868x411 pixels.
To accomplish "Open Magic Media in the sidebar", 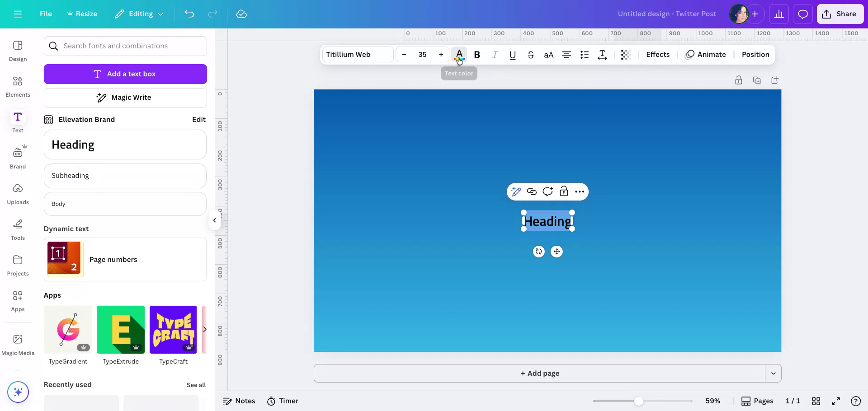I will tap(18, 344).
